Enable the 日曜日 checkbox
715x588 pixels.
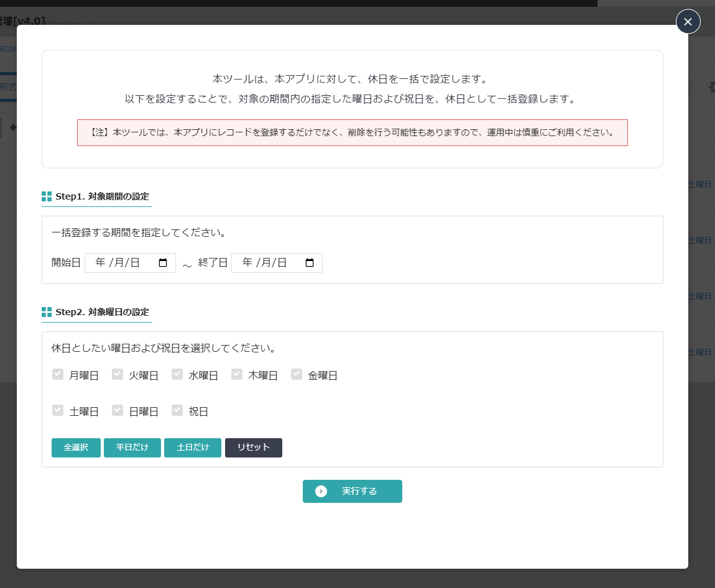point(118,410)
